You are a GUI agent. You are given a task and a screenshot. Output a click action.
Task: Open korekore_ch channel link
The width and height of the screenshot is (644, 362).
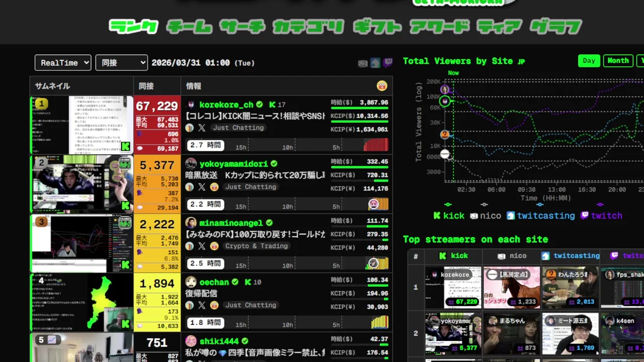click(226, 105)
